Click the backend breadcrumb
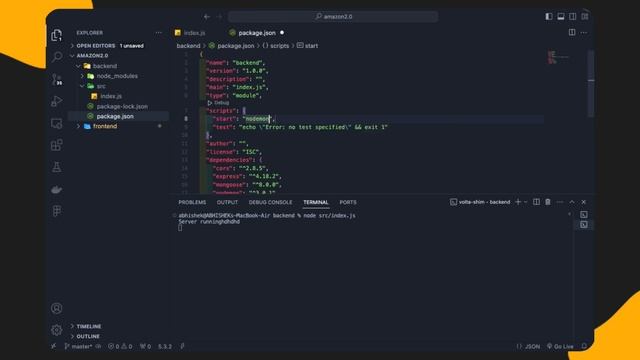The width and height of the screenshot is (640, 360). 188,46
